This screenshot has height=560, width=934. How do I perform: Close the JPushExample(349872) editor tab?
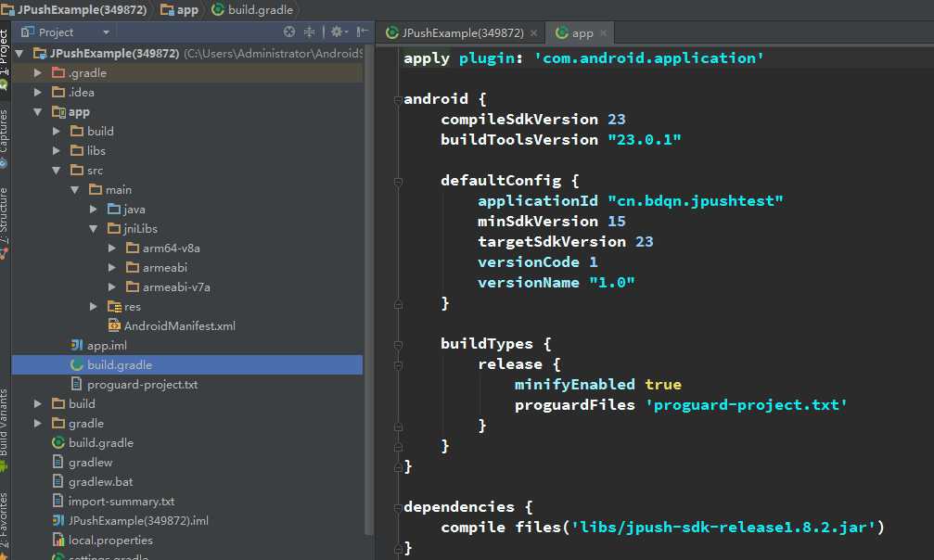click(x=533, y=32)
